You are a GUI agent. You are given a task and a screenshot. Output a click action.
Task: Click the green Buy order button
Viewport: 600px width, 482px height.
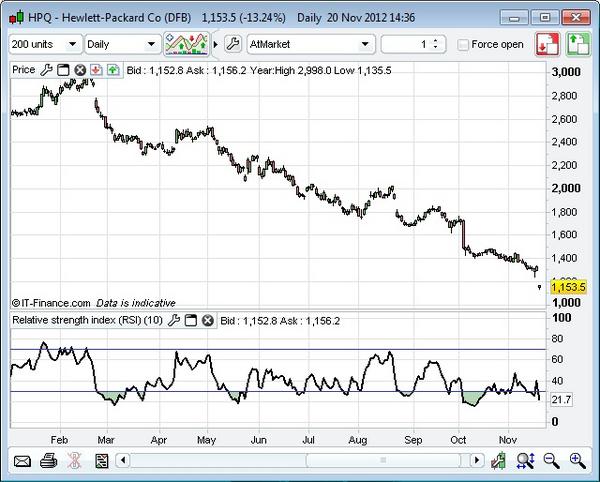(578, 45)
